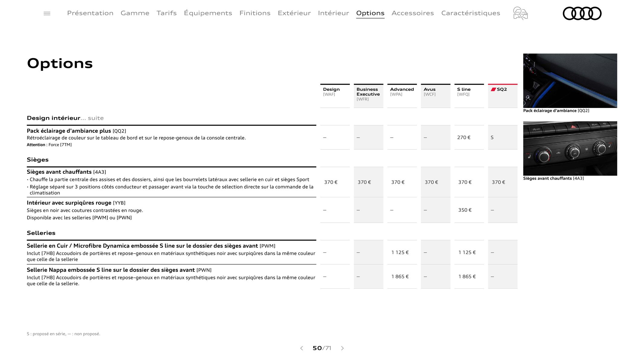Click Pack éclairage d'ambiance plus title

click(69, 131)
